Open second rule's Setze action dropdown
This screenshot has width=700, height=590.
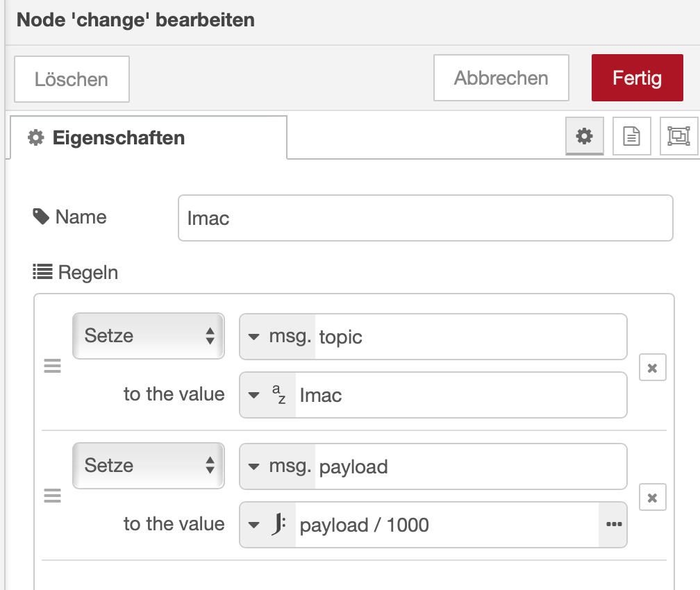149,466
